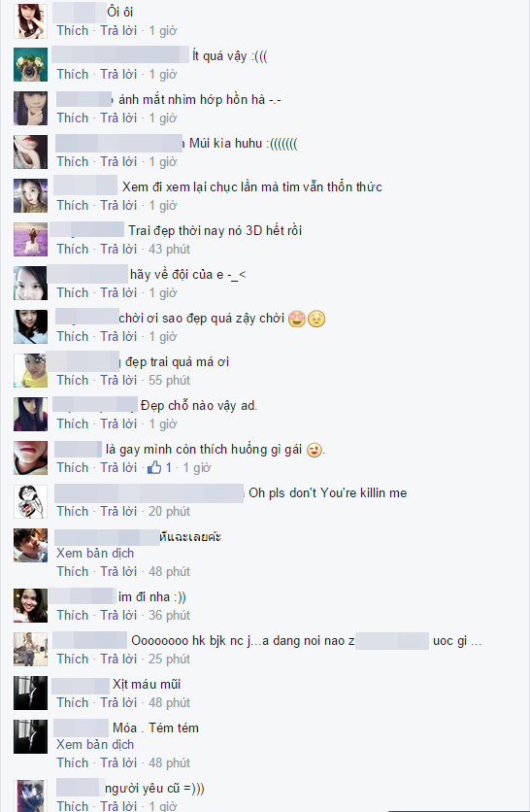The height and width of the screenshot is (812, 530).
Task: Click "Xem bản dịch" under the Thai comment
Action: tap(95, 553)
